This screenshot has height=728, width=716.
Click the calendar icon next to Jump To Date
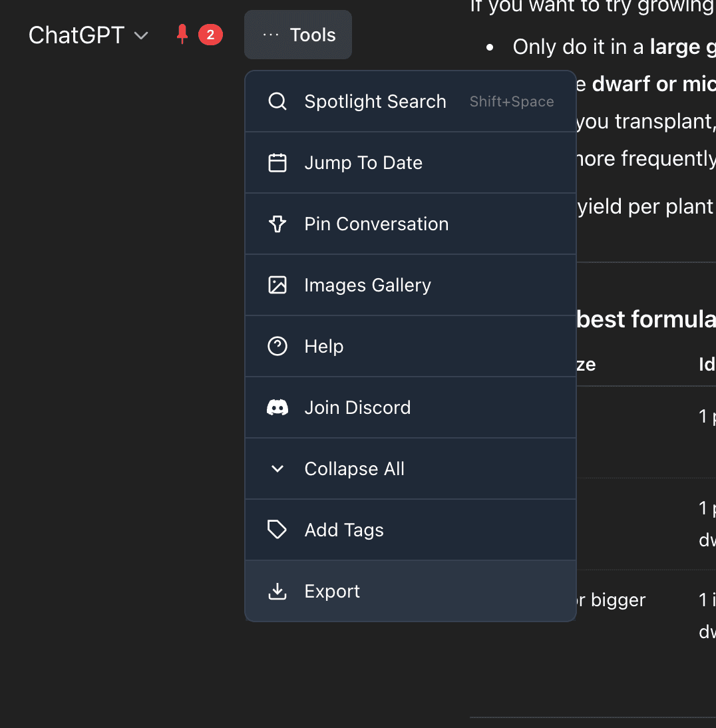point(277,162)
